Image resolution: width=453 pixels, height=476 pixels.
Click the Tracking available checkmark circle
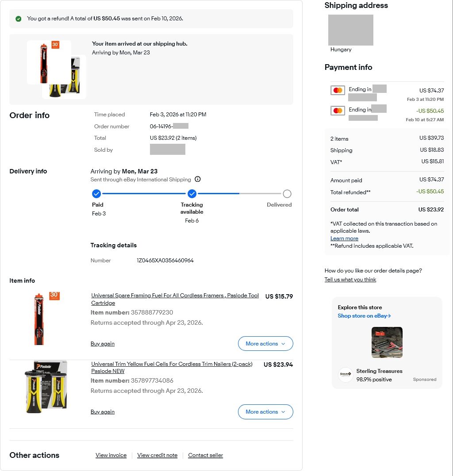click(192, 194)
